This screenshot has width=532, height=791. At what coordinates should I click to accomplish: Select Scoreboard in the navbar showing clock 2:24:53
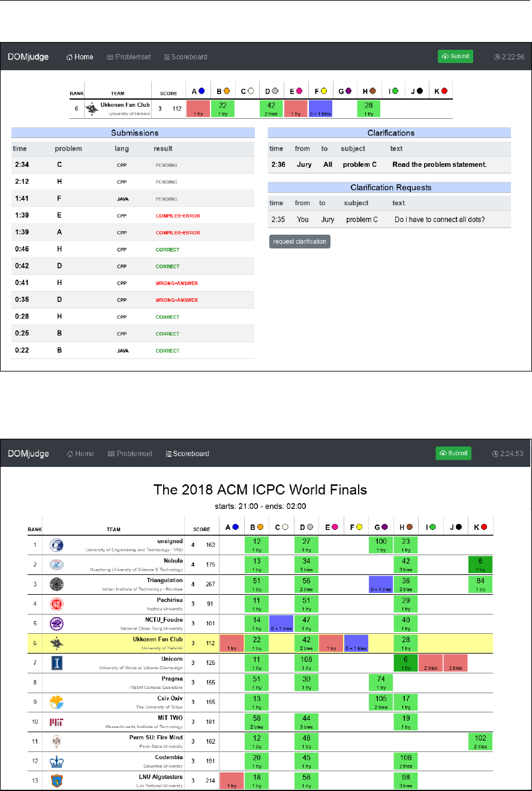(188, 454)
